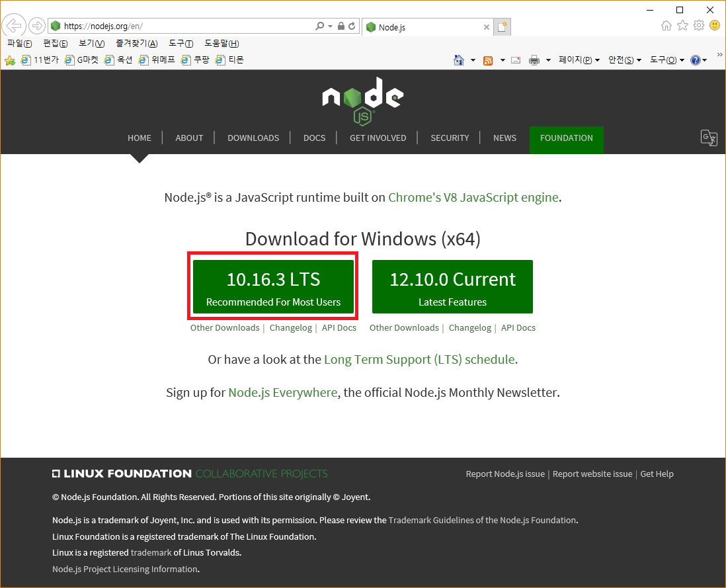Image resolution: width=726 pixels, height=588 pixels.
Task: Open Other Downloads under LTS
Action: 225,328
